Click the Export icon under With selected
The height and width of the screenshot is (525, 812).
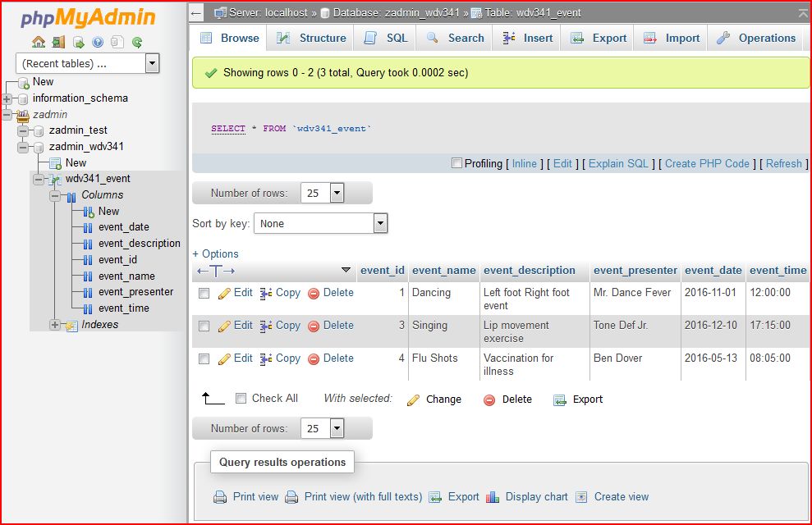pyautogui.click(x=560, y=399)
